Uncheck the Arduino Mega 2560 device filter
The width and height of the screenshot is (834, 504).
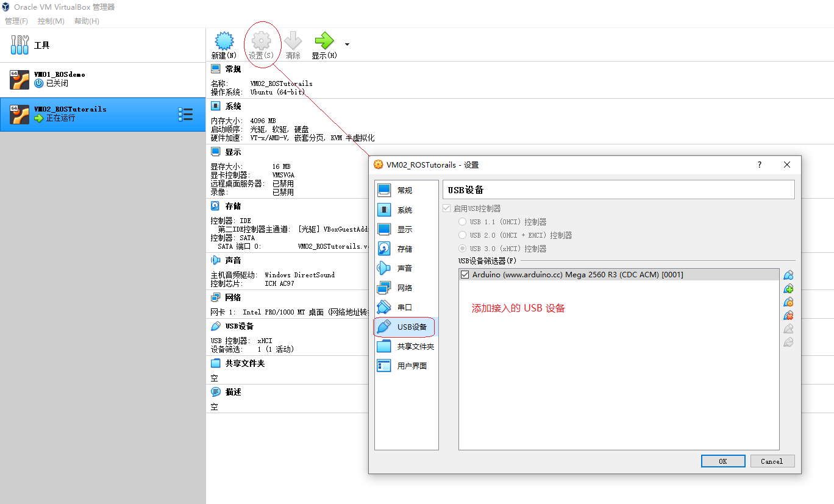pyautogui.click(x=465, y=274)
